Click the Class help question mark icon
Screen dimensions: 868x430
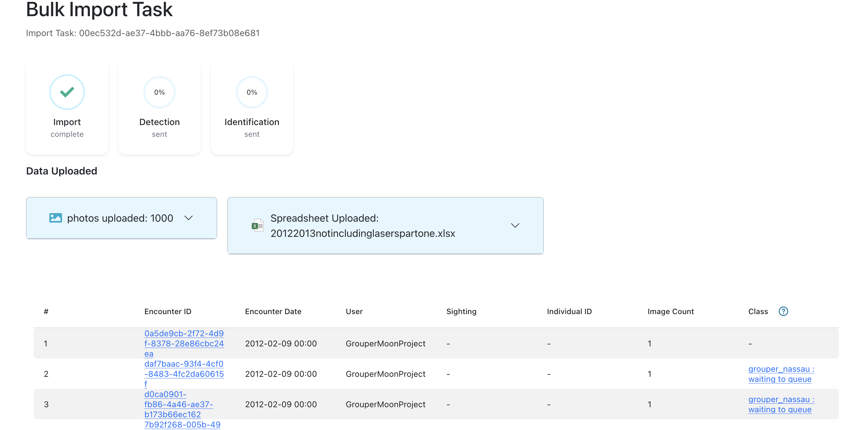[x=783, y=311]
